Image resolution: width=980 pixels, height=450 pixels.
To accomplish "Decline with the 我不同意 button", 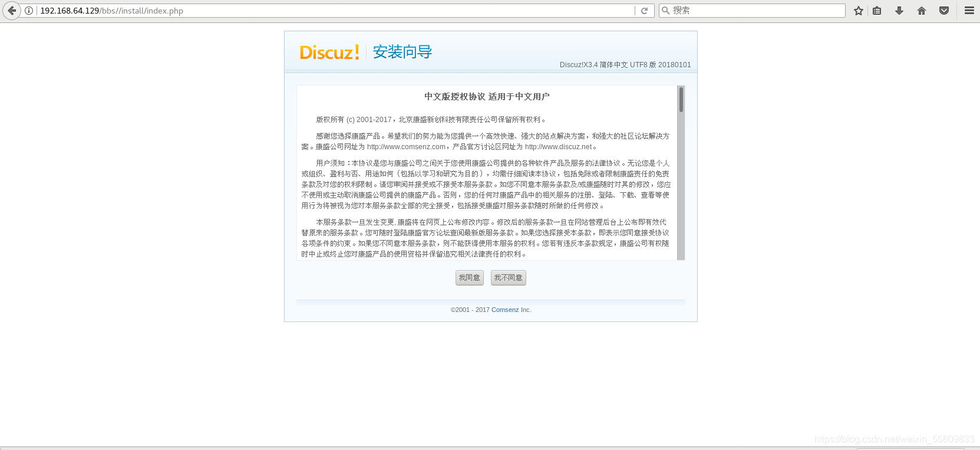I will 509,278.
